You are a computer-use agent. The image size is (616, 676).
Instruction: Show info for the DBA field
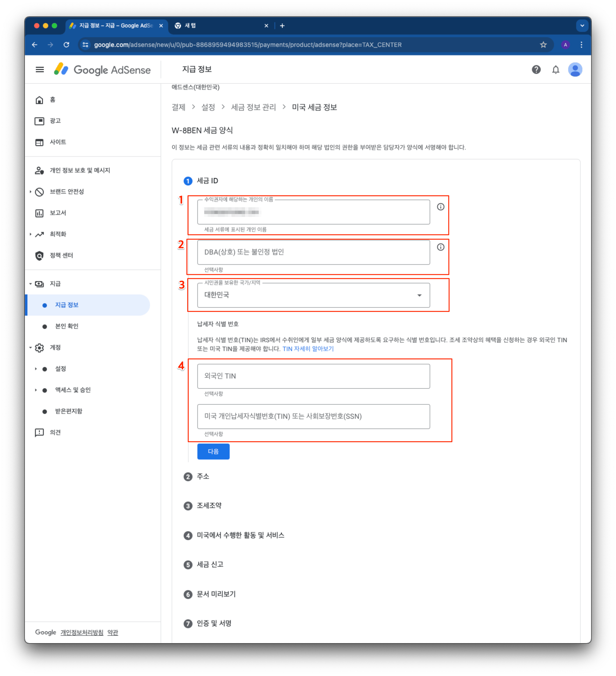[440, 247]
